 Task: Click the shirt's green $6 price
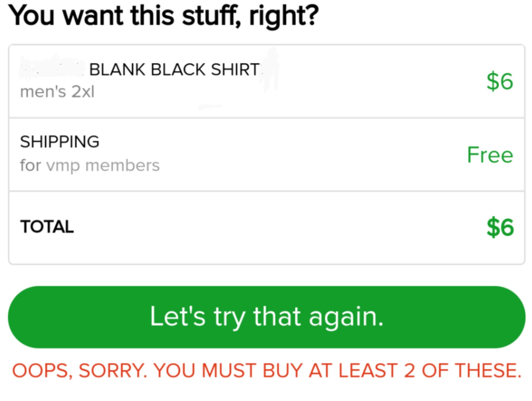coord(500,81)
